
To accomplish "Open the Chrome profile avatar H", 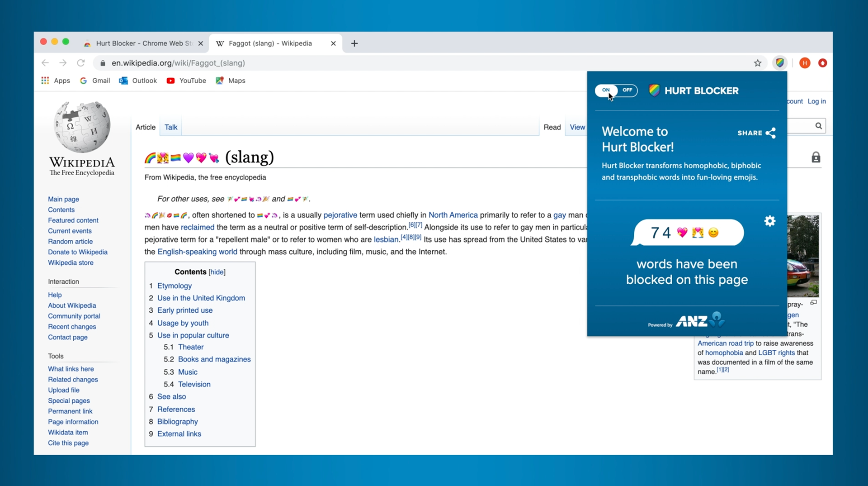I will (x=805, y=63).
